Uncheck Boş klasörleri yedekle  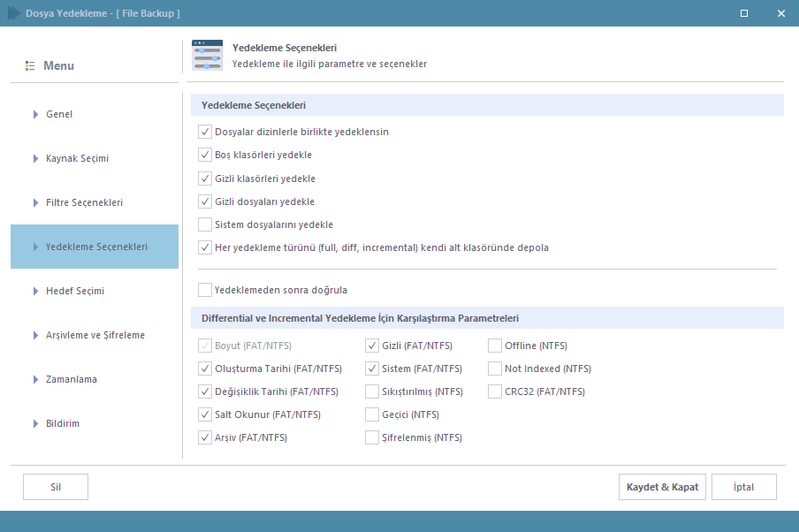click(205, 155)
